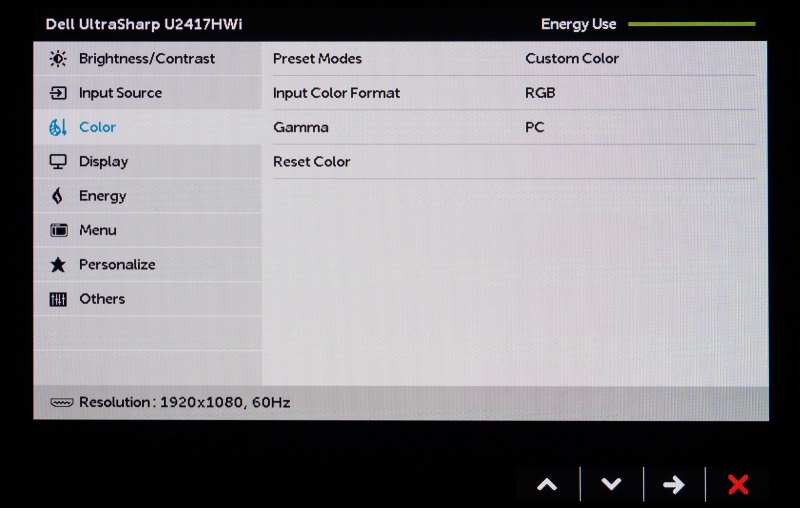Click the Color paint-drop icon

58,127
